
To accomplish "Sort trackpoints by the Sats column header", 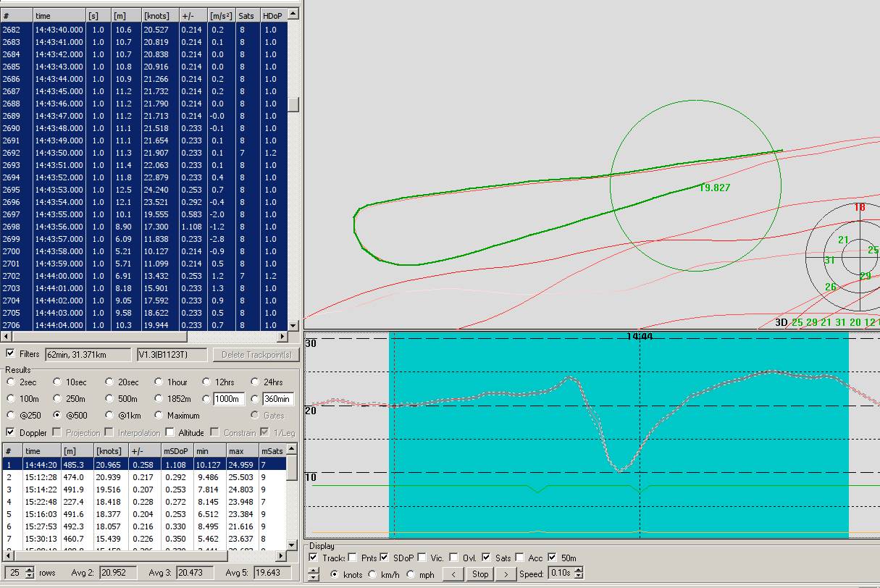I will coord(247,15).
